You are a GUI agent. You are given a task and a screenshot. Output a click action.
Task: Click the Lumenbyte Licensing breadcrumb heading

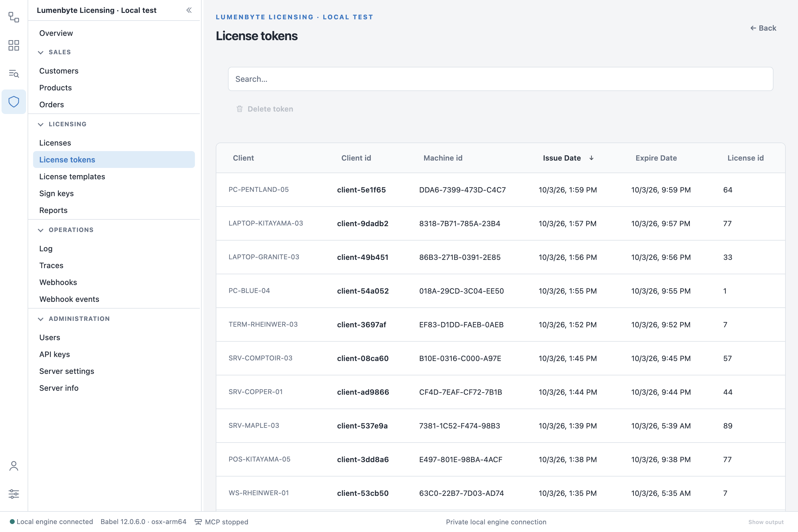(x=294, y=17)
